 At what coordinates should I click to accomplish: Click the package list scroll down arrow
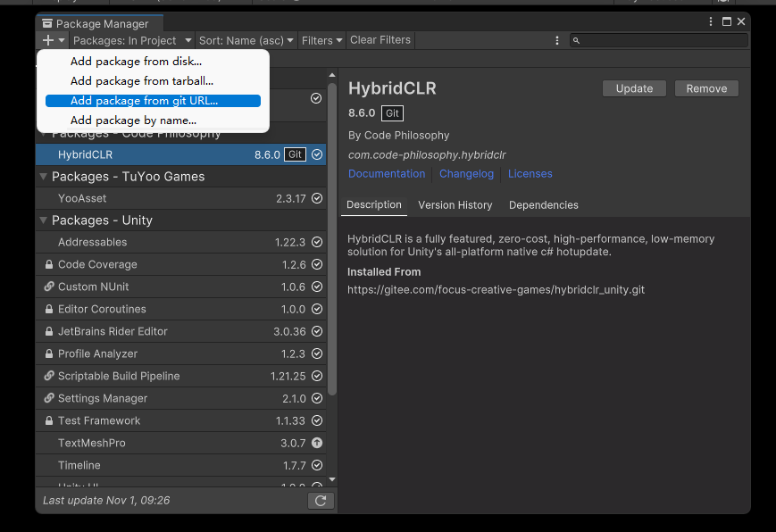pos(332,479)
